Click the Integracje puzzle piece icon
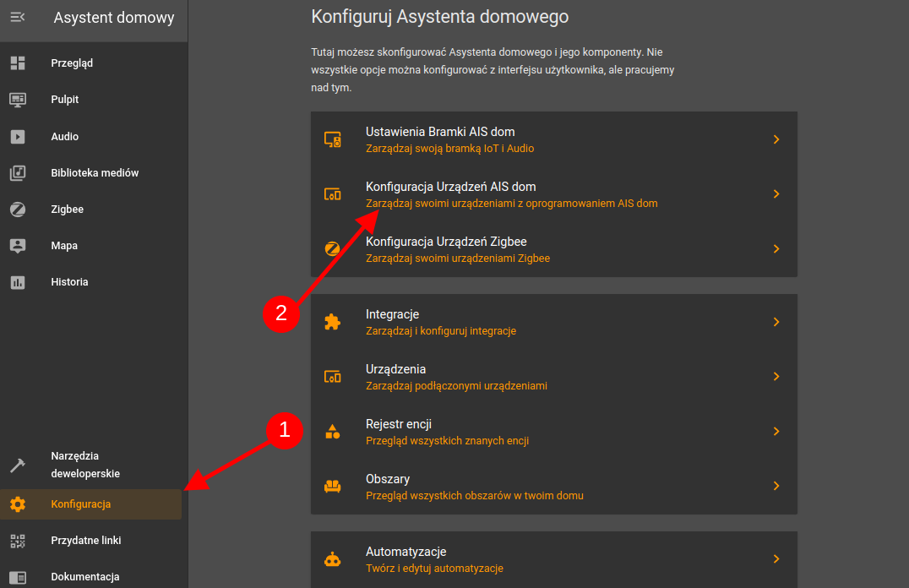Screen dimensions: 909x588 pyautogui.click(x=332, y=322)
